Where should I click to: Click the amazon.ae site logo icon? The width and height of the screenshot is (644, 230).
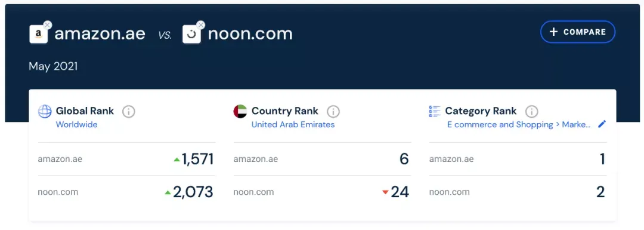(38, 35)
